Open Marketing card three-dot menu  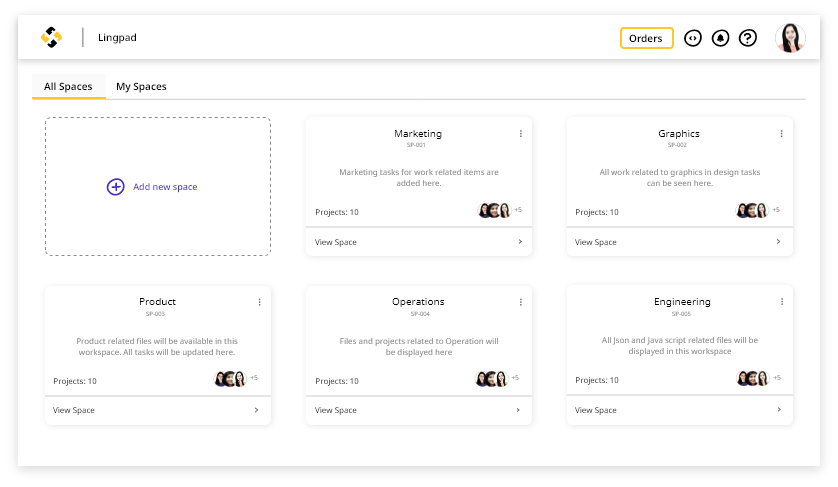[521, 134]
